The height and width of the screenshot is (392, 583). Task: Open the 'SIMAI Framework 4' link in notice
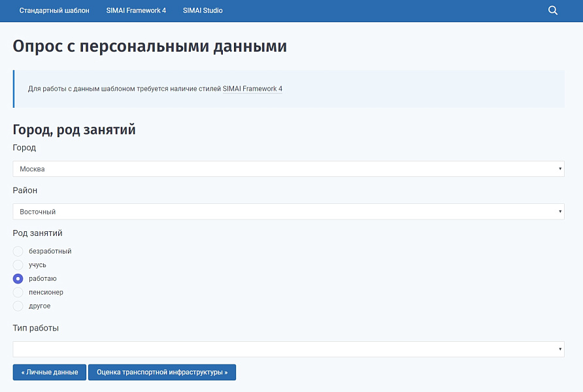coord(253,88)
